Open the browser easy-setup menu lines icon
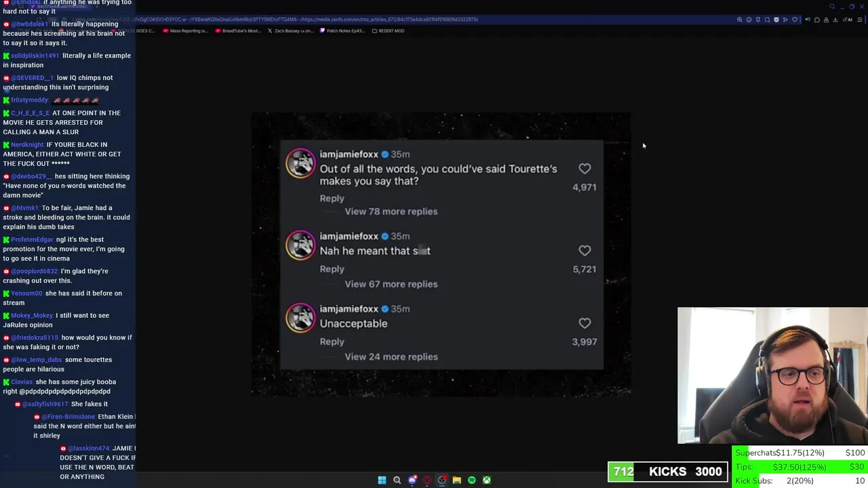 point(860,20)
